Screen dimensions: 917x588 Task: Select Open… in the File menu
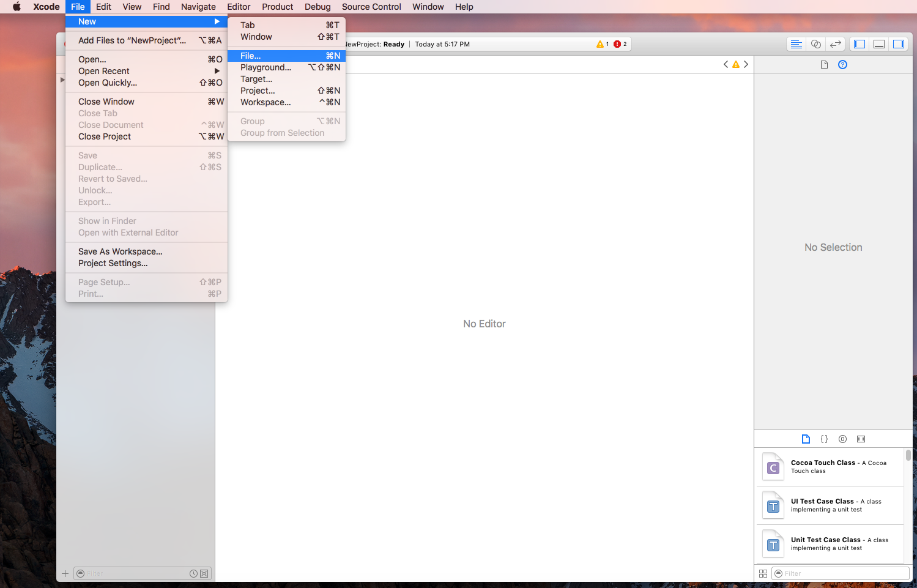tap(146, 59)
